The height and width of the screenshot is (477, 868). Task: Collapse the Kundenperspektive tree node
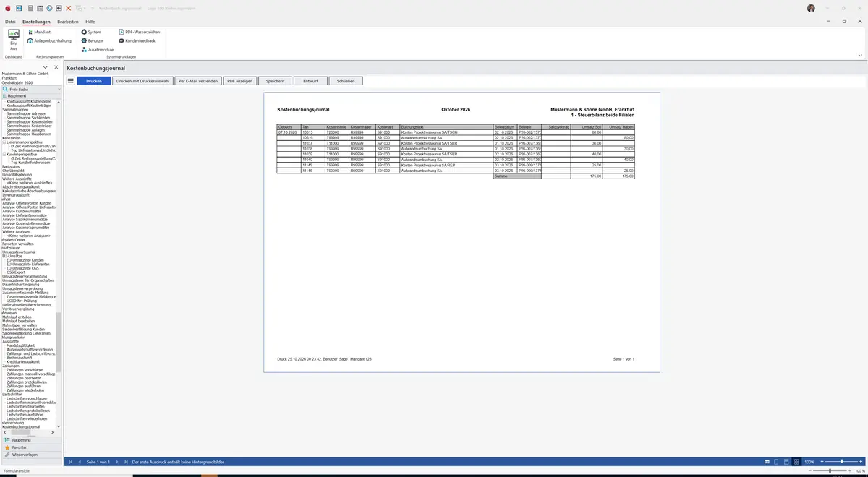click(x=4, y=154)
